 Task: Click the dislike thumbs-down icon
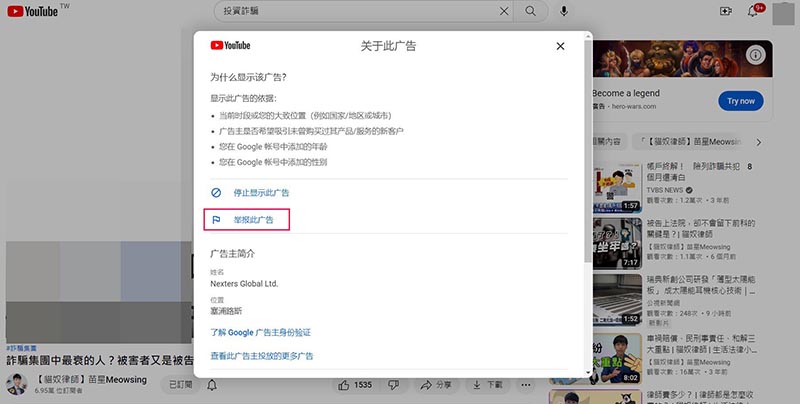393,385
